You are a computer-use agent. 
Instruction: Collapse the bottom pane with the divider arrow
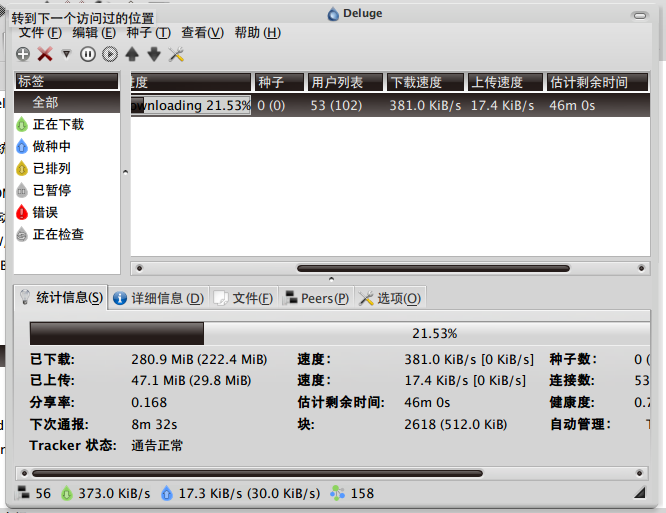tap(331, 279)
